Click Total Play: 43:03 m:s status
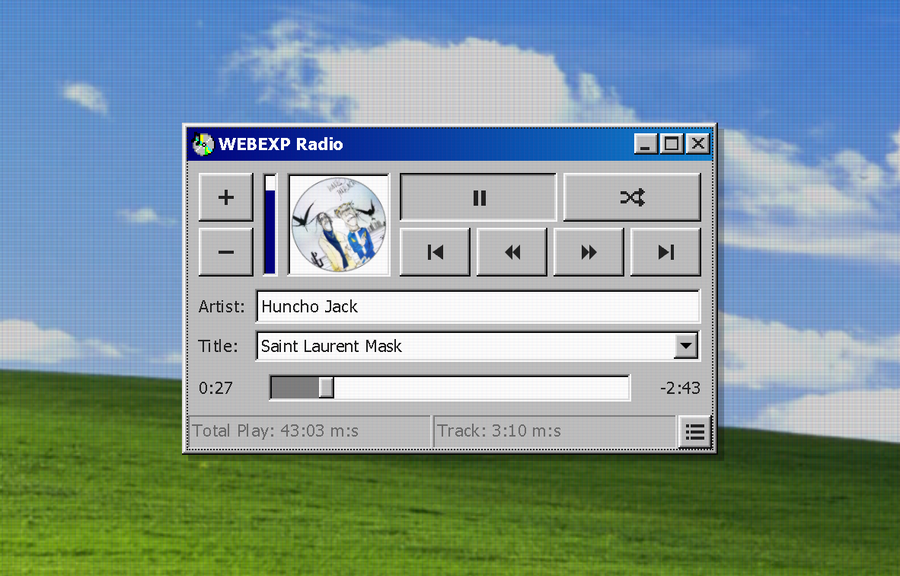900x576 pixels. [309, 431]
